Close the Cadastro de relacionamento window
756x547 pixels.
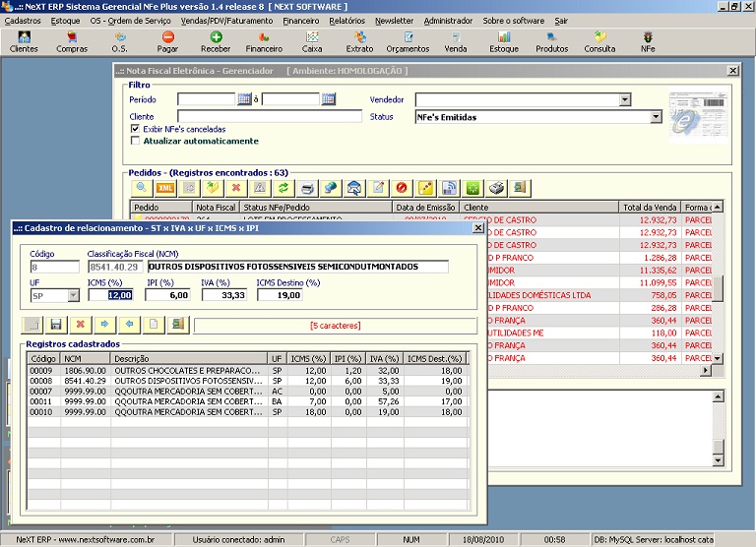click(477, 227)
